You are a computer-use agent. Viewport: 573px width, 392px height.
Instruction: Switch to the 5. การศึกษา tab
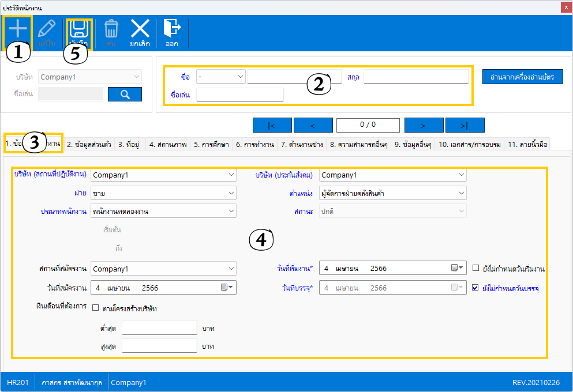(x=211, y=145)
